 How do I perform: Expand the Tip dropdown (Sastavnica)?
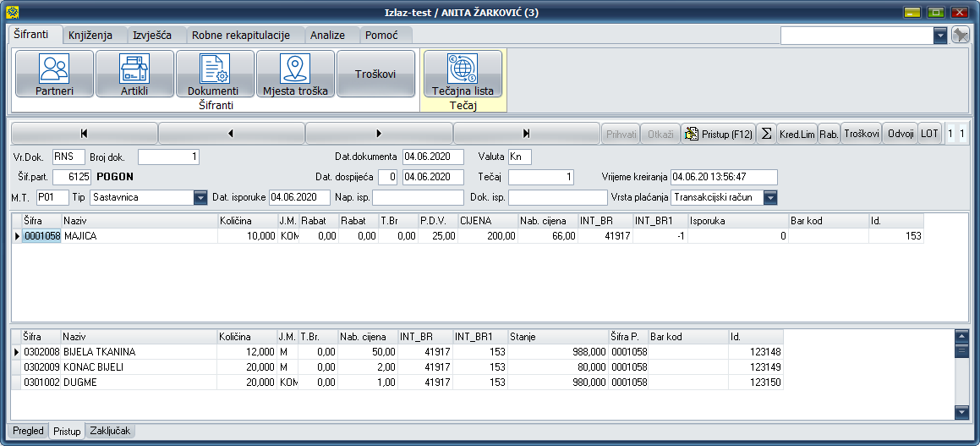point(200,197)
